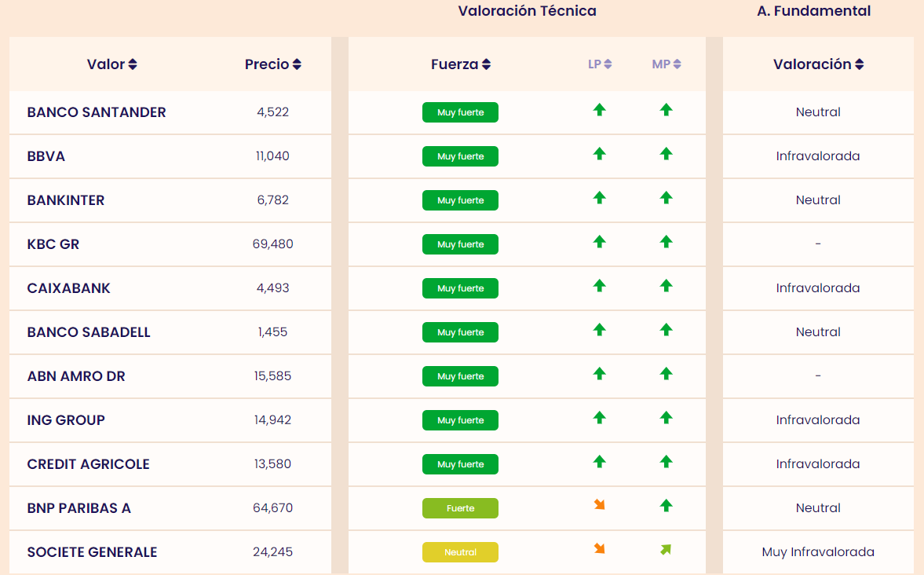
Task: Sort by MP trend column
Action: [667, 64]
